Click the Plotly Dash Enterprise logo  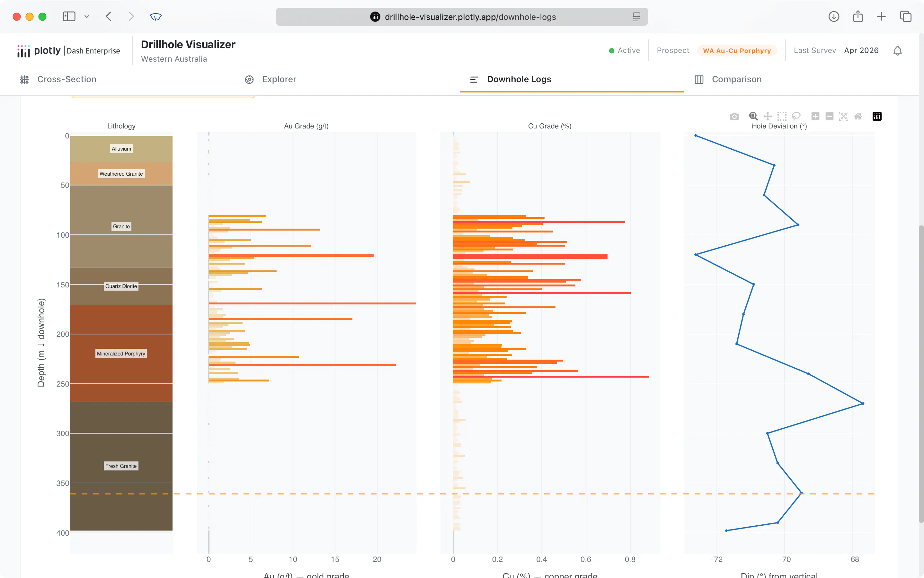point(68,50)
